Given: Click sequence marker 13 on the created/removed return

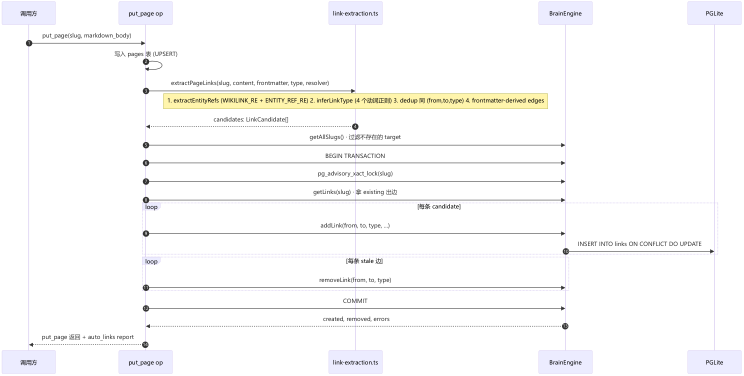Looking at the screenshot, I should click(566, 326).
